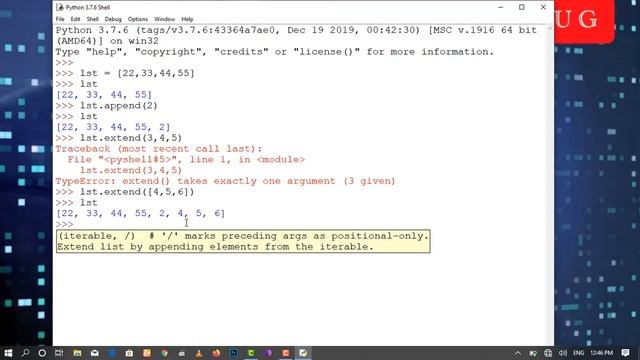This screenshot has height=360, width=640.
Task: Open clock showing 12:46 PM
Action: (602, 353)
